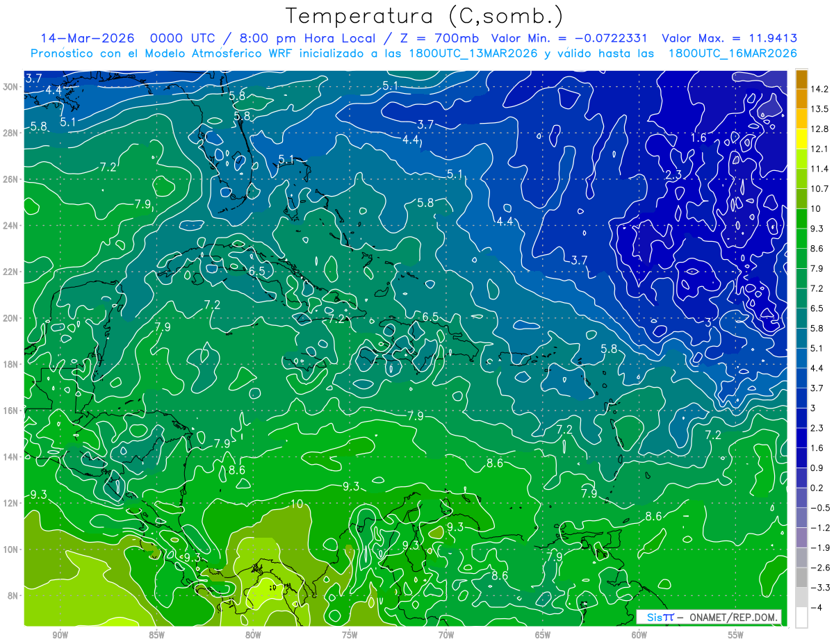
Task: Click the -3.3 value on color scale
Action: [x=820, y=588]
